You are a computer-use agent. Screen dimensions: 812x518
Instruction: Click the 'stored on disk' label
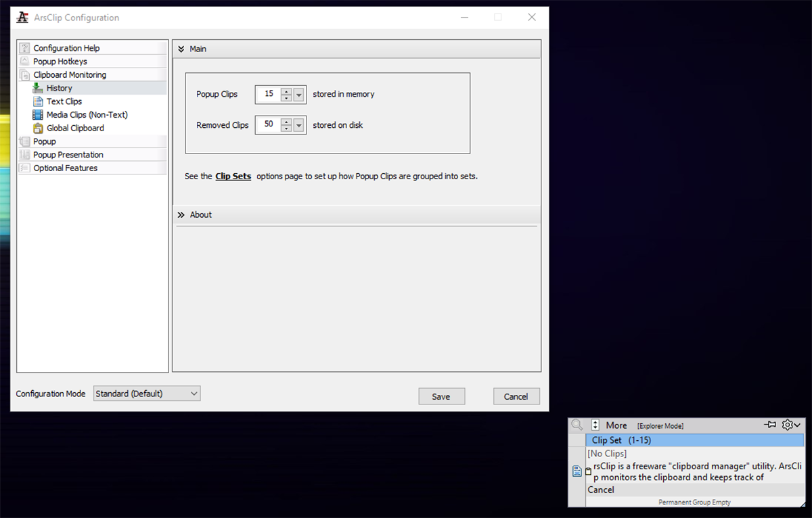point(338,125)
